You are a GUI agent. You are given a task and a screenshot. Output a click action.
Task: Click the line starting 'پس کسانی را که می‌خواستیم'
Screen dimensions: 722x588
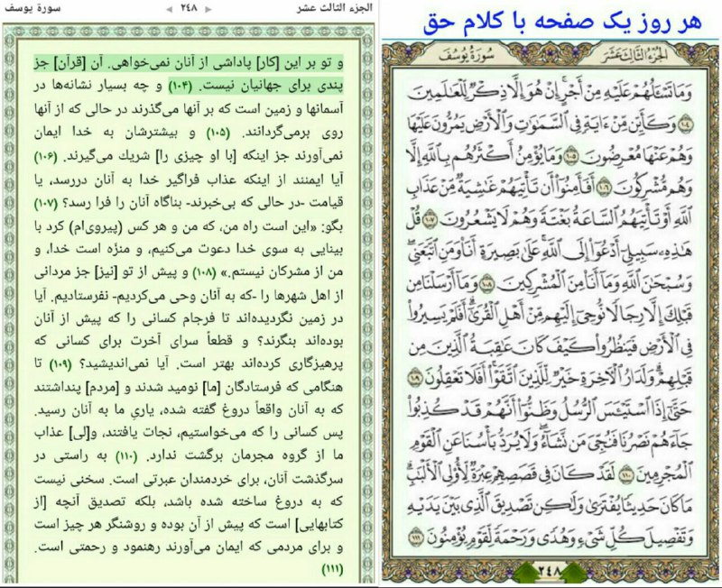coord(189,433)
